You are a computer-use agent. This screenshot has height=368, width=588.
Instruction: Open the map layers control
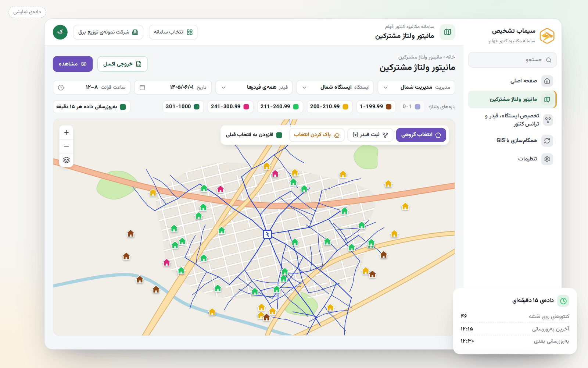(x=66, y=160)
